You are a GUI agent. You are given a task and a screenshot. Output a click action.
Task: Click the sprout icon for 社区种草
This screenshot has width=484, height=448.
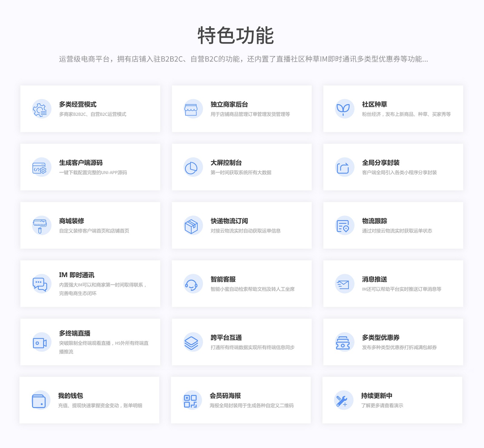pyautogui.click(x=343, y=109)
